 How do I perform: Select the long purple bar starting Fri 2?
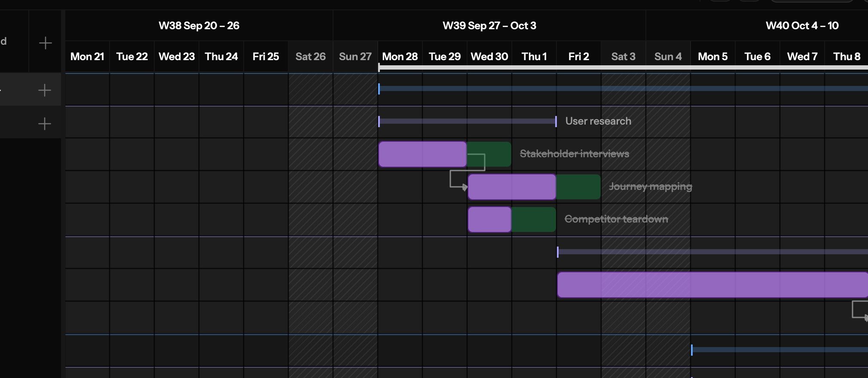[x=712, y=285]
